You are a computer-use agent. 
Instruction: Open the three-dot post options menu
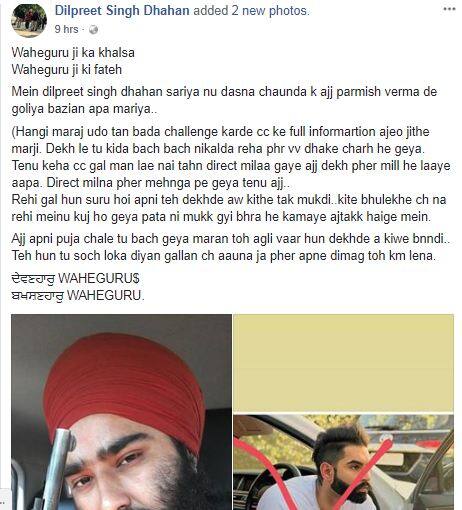coord(449,9)
